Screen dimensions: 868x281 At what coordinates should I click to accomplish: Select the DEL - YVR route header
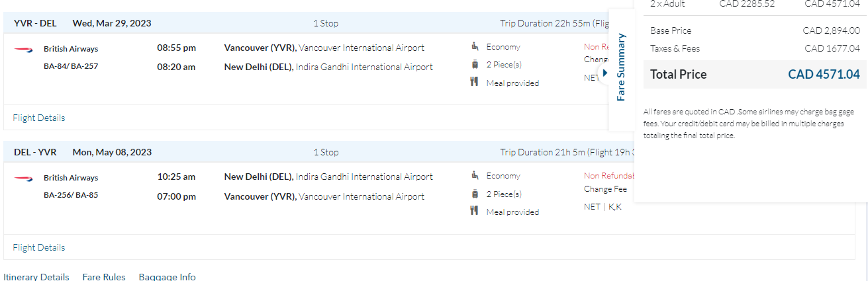click(x=35, y=152)
